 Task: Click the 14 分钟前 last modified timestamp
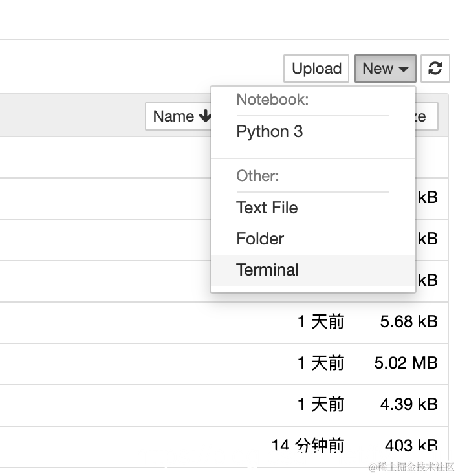(x=308, y=446)
